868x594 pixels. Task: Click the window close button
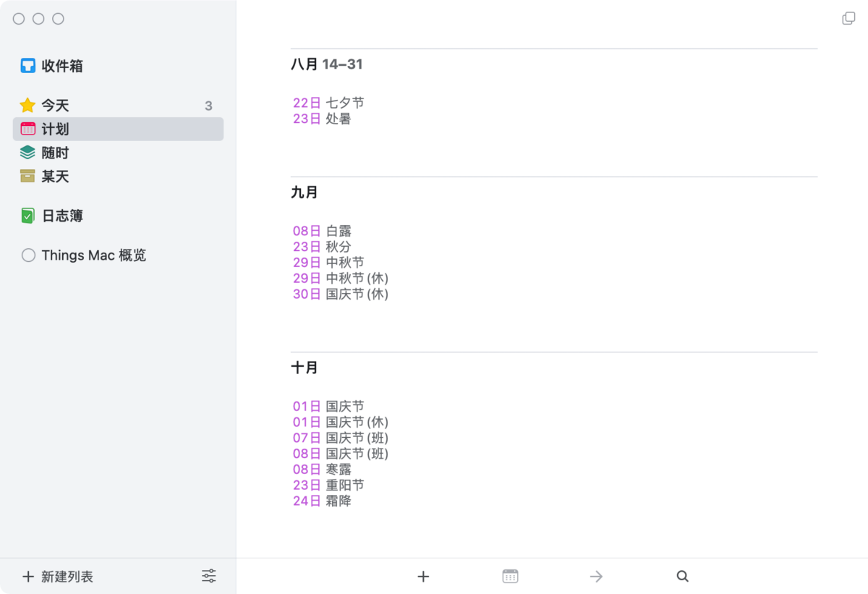point(19,19)
